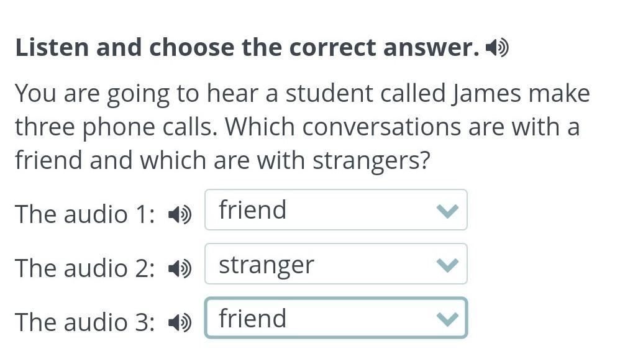Click the words 'three phone calls' in paragraph
Screen dimensions: 620x364
(116, 128)
